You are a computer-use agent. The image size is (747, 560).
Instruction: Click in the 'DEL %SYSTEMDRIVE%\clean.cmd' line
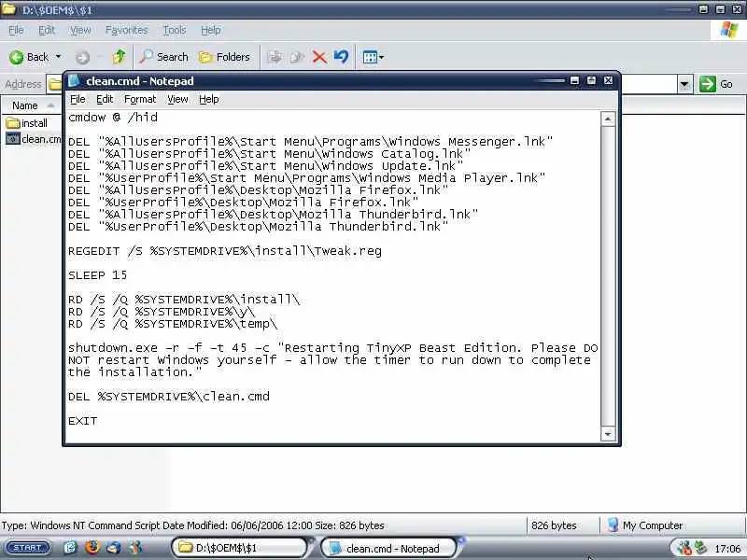169,396
